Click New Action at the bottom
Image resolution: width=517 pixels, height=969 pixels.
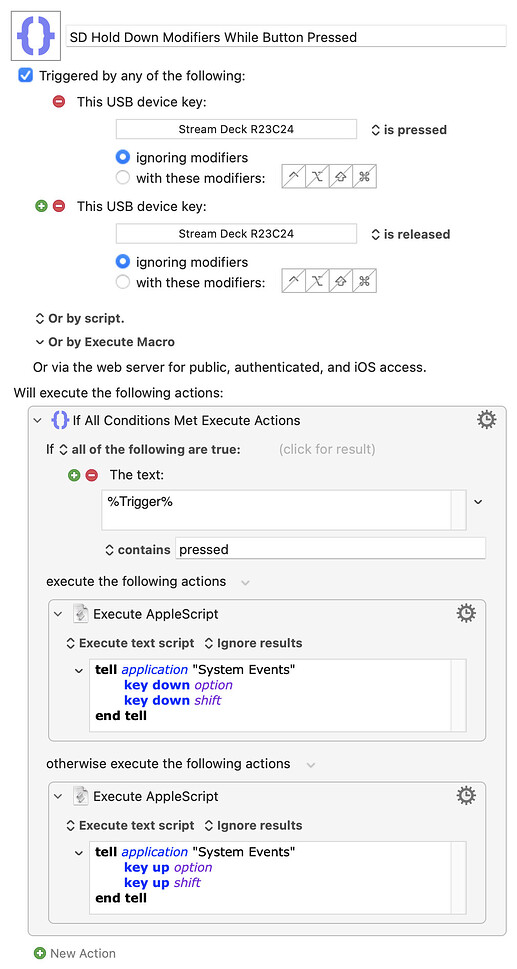click(75, 954)
